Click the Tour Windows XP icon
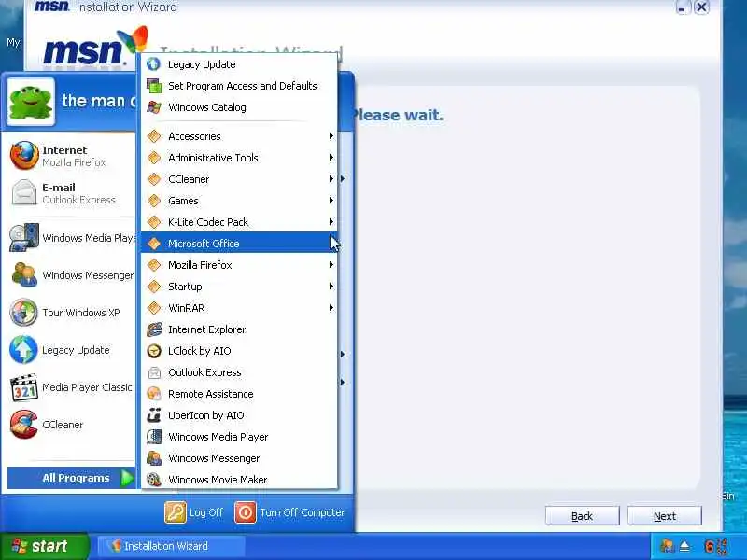The image size is (747, 560). (x=24, y=313)
